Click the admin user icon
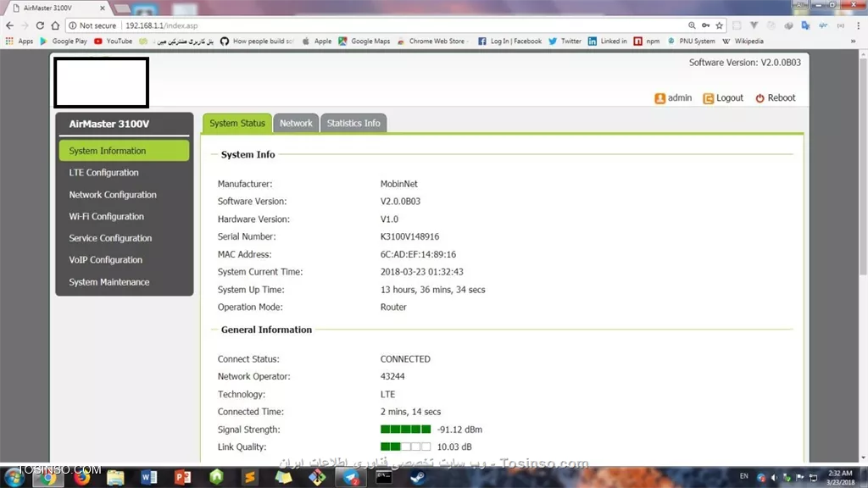 click(659, 98)
